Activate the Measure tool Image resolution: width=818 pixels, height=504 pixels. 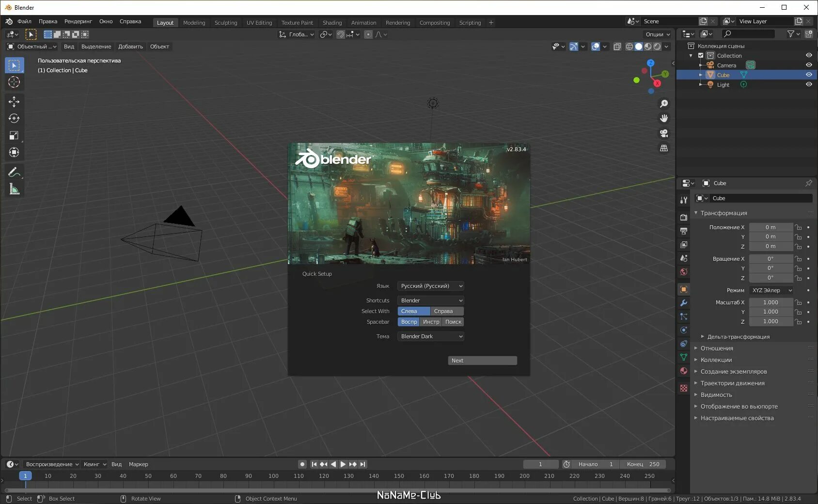(x=14, y=189)
